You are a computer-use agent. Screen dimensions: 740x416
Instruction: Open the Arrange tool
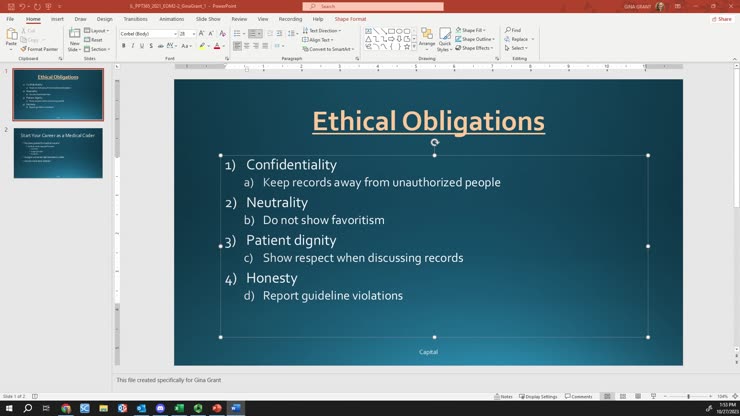[x=427, y=37]
